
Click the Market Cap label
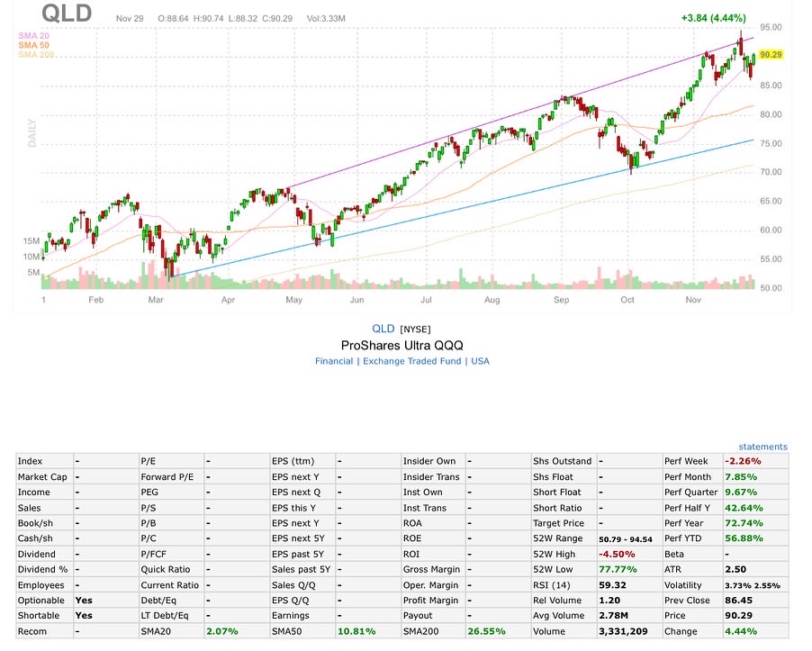click(42, 476)
